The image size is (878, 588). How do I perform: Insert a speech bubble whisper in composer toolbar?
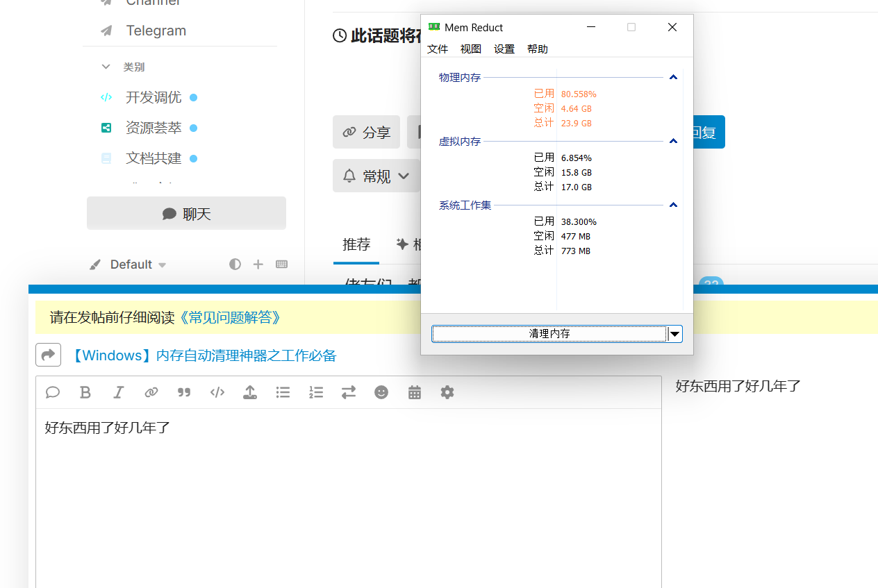53,392
